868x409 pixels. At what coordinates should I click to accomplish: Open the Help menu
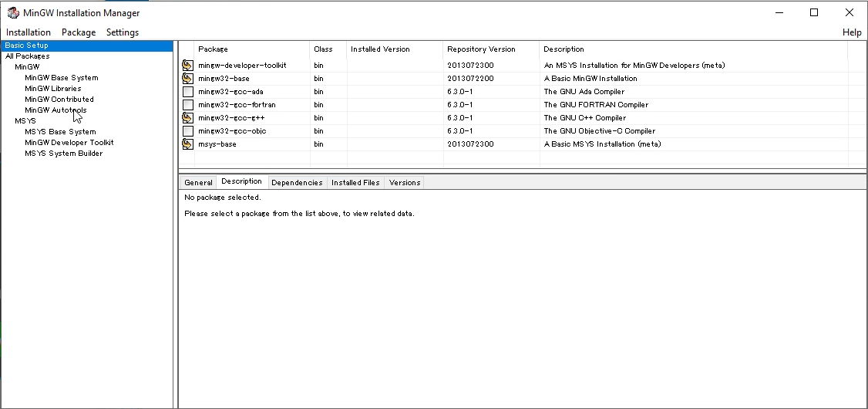(852, 32)
